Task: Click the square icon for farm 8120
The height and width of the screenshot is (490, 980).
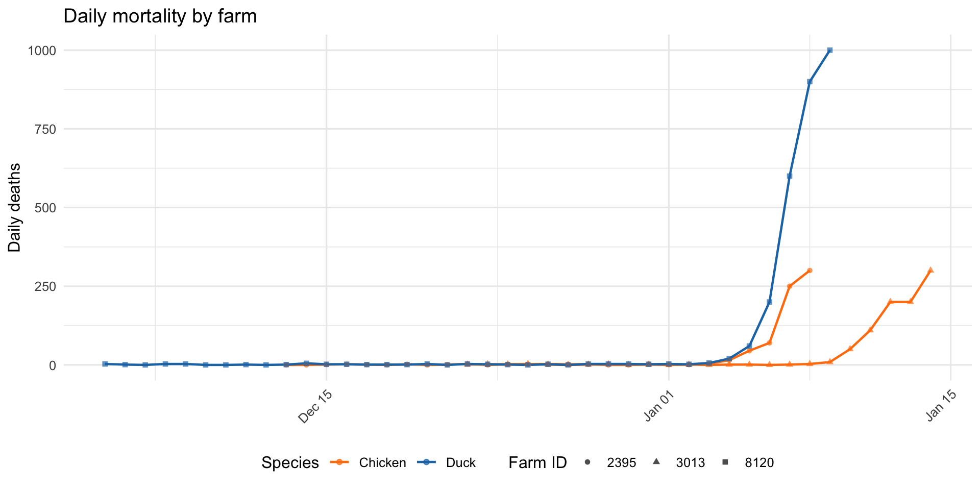Action: click(725, 462)
